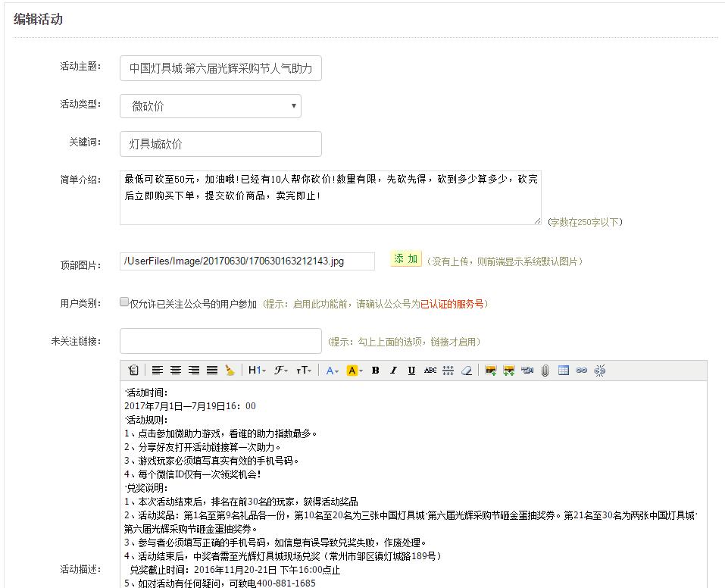Click the 添加 image upload button
This screenshot has height=588, width=725.
pyautogui.click(x=405, y=259)
